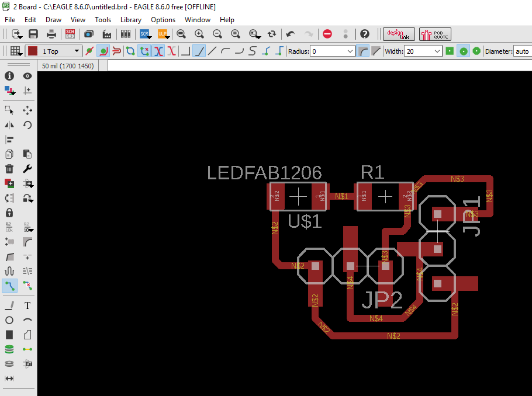
Task: Open the library manager books icon
Action: [x=126, y=34]
